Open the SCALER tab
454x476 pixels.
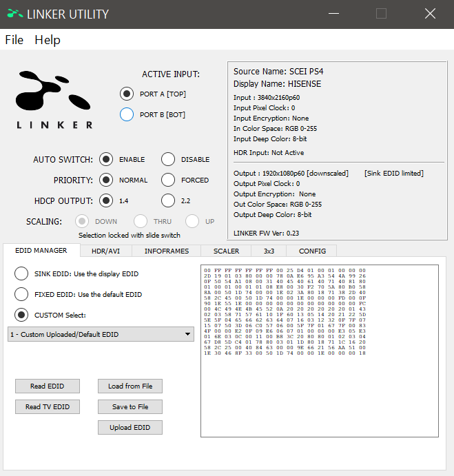tap(226, 251)
